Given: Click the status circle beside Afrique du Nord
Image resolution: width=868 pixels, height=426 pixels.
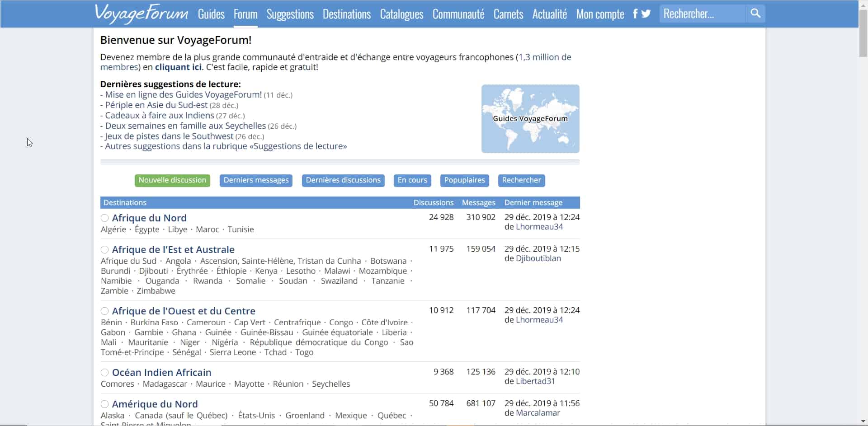Looking at the screenshot, I should [104, 218].
